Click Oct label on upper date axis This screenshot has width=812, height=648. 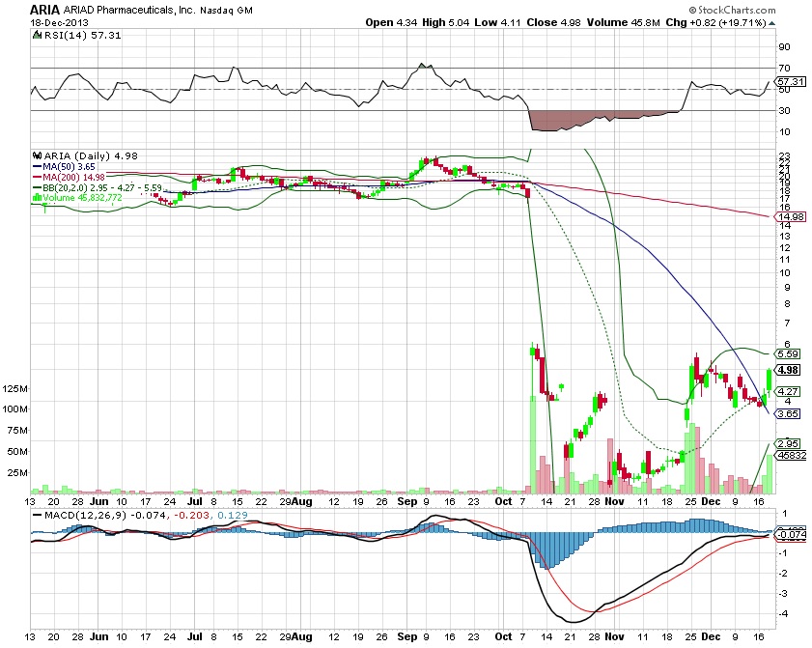click(x=503, y=501)
